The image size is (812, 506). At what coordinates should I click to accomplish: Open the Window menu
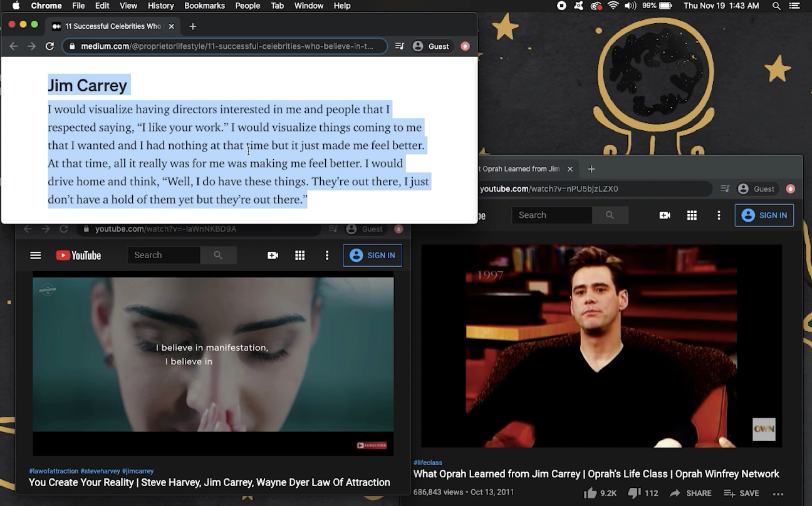pos(308,6)
